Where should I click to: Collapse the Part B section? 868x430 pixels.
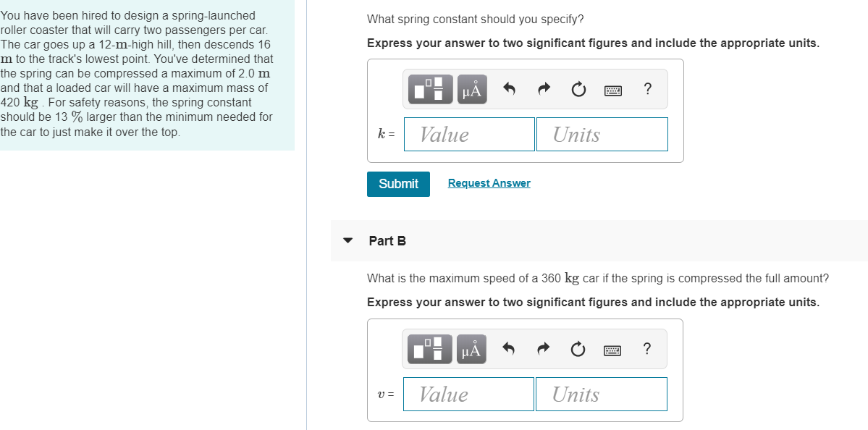click(348, 241)
